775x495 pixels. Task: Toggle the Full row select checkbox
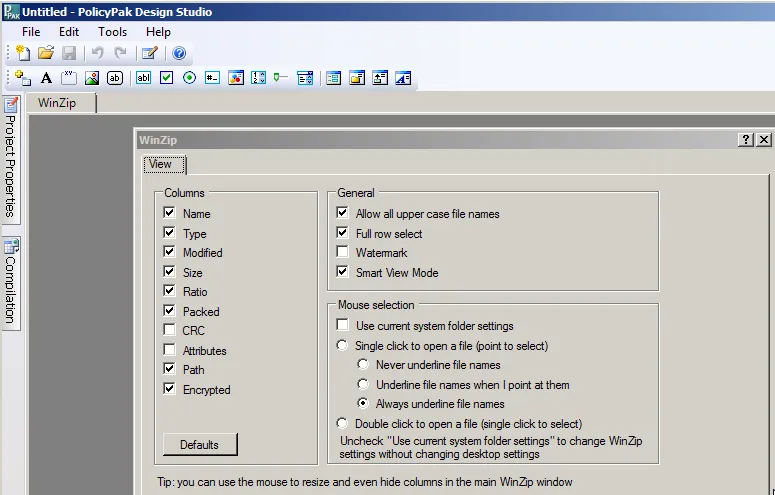(x=342, y=232)
